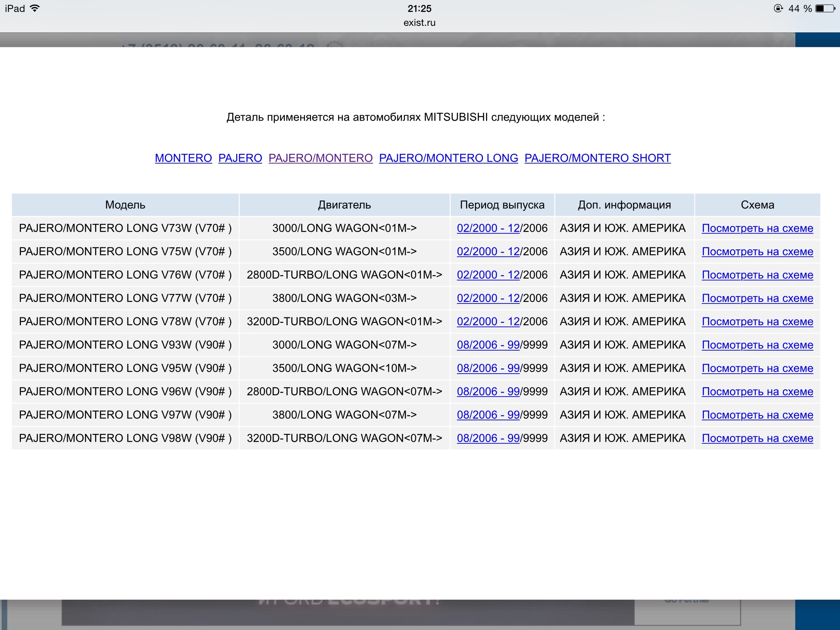Image resolution: width=840 pixels, height=630 pixels.
Task: Click the Период выпуска column header
Action: [x=502, y=205]
